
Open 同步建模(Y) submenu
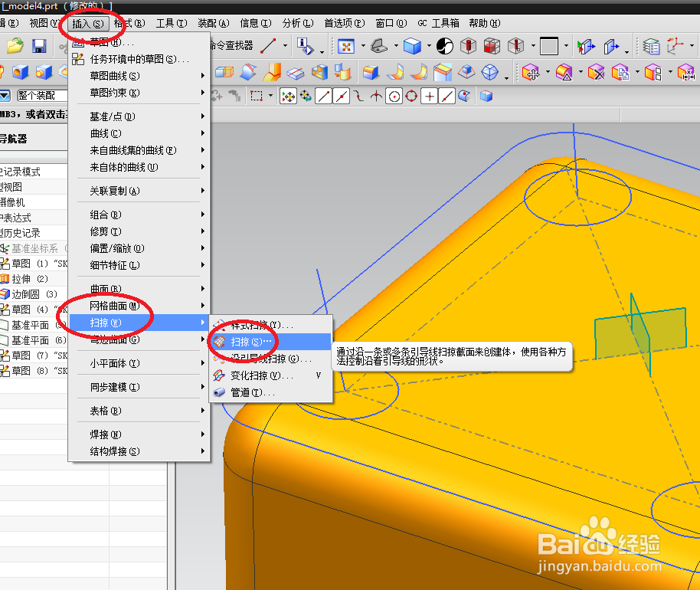pyautogui.click(x=139, y=387)
